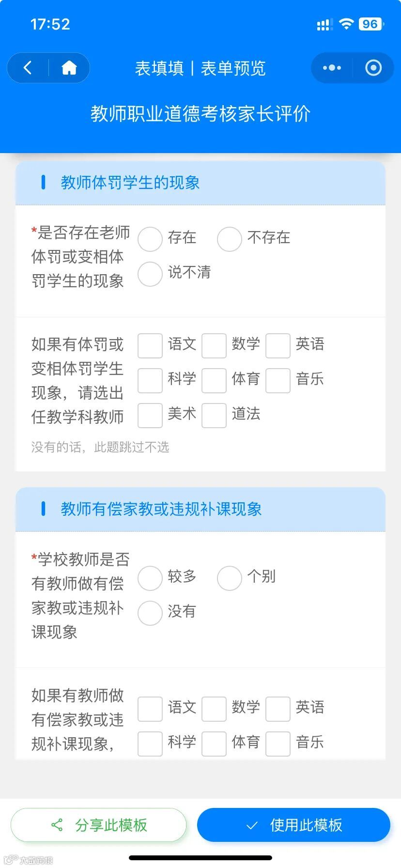Tap the 使用此模板 button

point(293,825)
